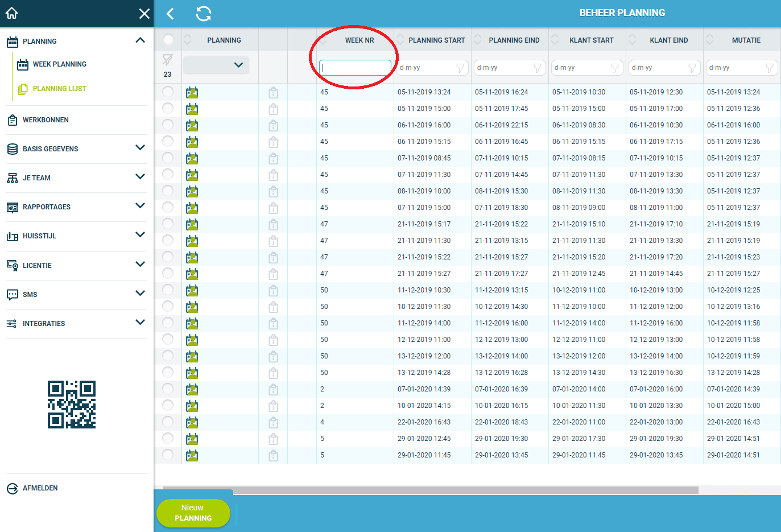Clear all filters using the crossed funnel icon
The image size is (781, 532).
167,60
